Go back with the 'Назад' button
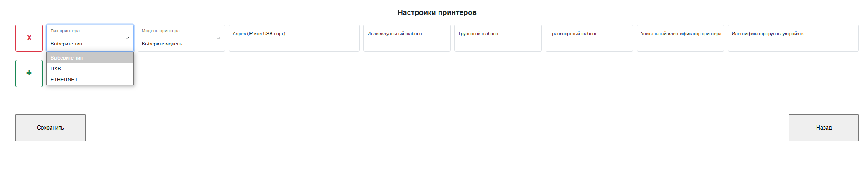The width and height of the screenshot is (868, 190). tap(823, 128)
